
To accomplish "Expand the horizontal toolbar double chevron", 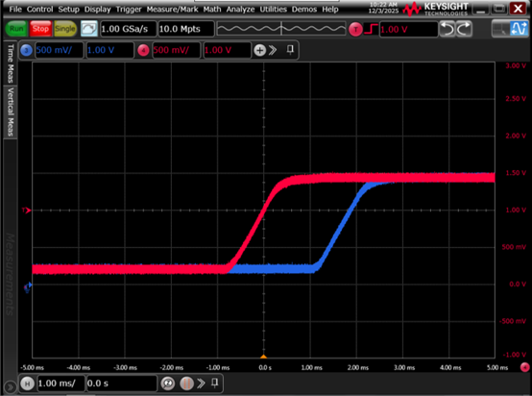I will click(201, 384).
